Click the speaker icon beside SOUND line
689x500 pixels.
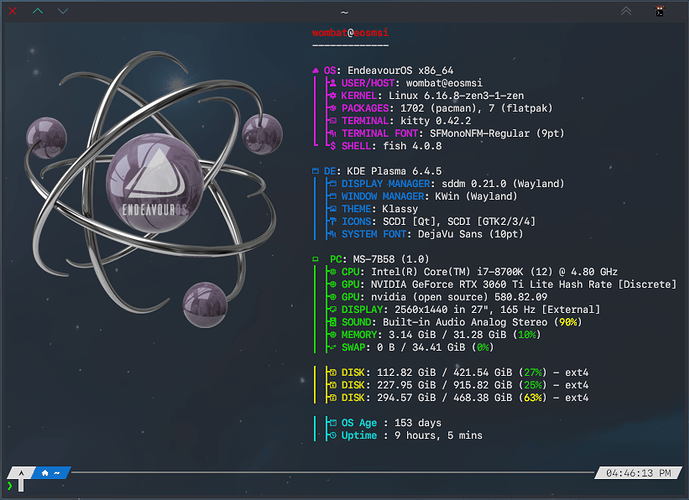(x=333, y=322)
